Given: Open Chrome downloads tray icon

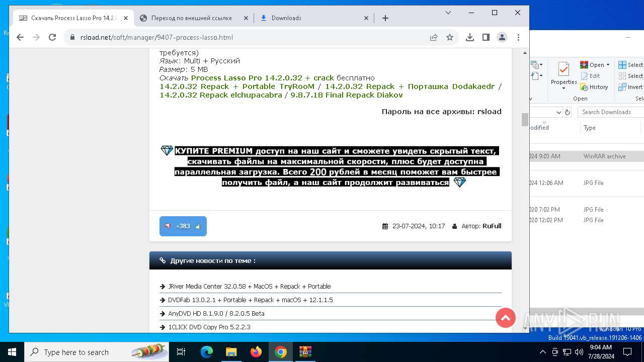Looking at the screenshot, I should [x=470, y=37].
